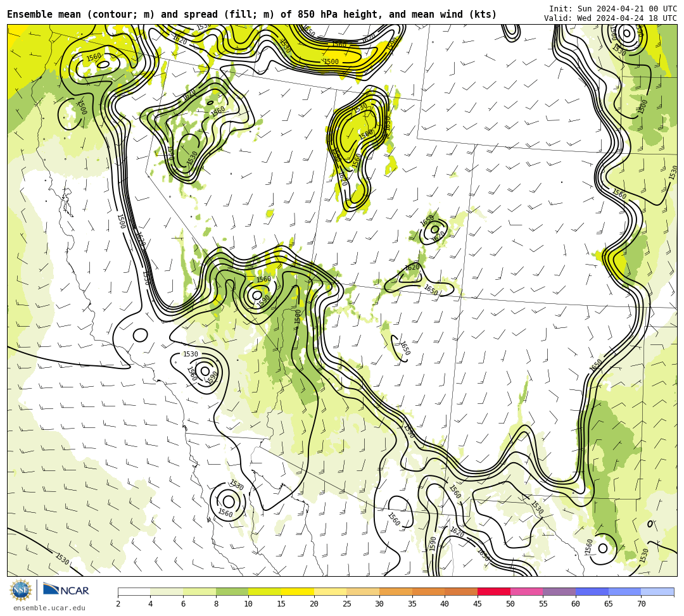
Task: Select the light orange 30–35 colorbar swatch
Action: click(396, 591)
